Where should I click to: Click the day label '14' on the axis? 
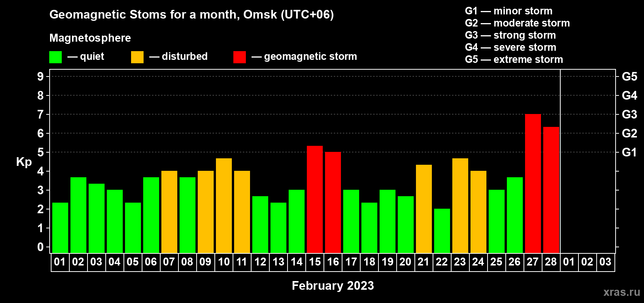[x=297, y=262]
